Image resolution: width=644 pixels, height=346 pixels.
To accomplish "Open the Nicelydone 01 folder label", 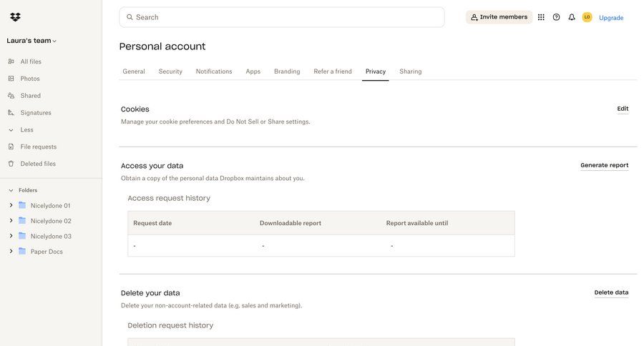I will click(x=51, y=206).
